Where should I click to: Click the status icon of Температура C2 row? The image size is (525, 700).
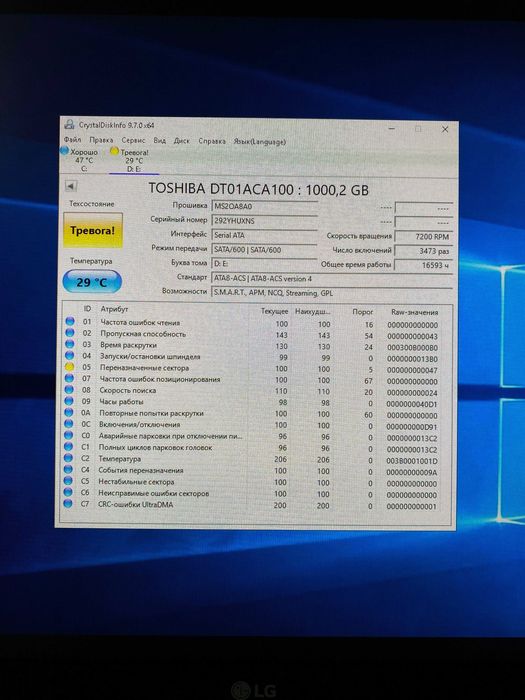[68, 458]
